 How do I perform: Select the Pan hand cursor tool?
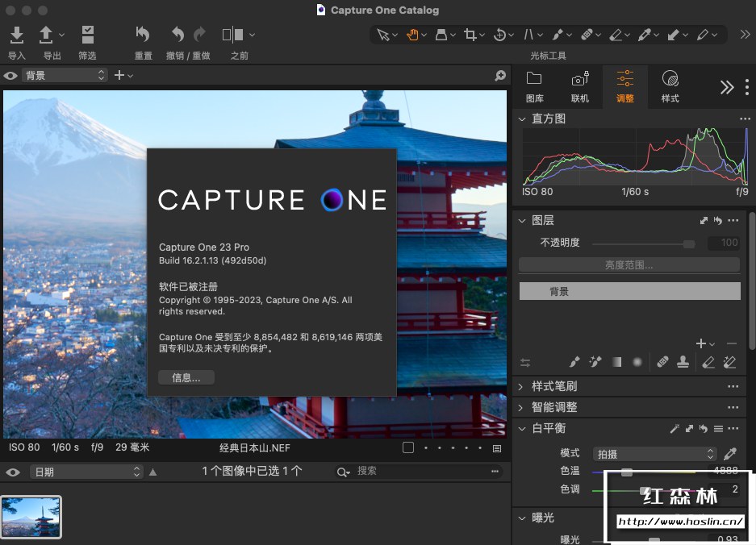point(412,35)
